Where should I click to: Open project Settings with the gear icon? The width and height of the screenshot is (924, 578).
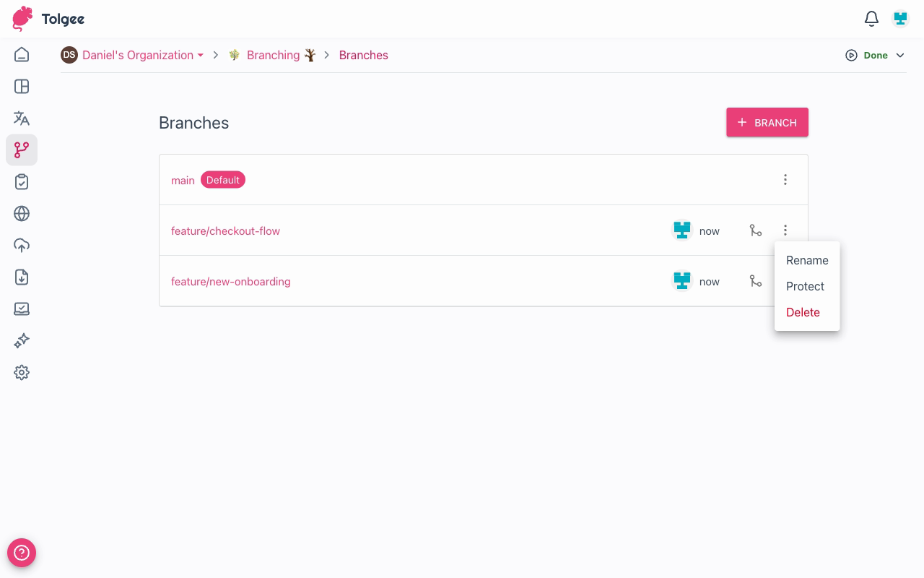(x=22, y=372)
